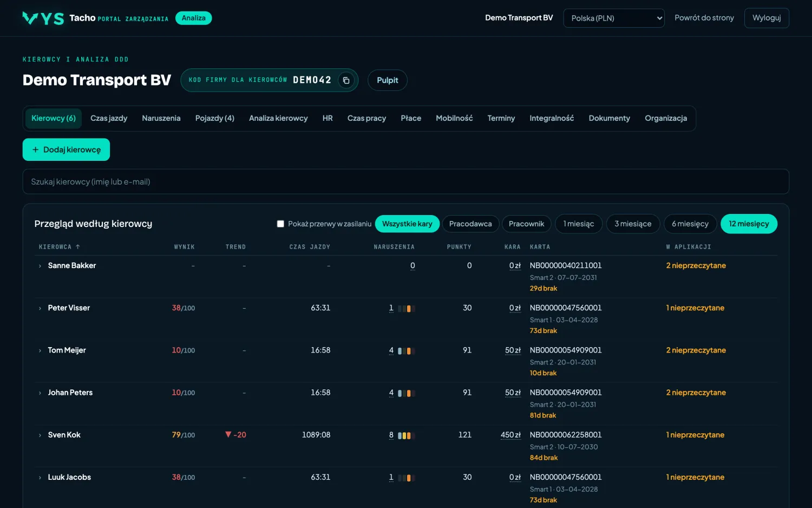Click Sanne Bakker 29d brak warning
This screenshot has width=812, height=508.
543,289
